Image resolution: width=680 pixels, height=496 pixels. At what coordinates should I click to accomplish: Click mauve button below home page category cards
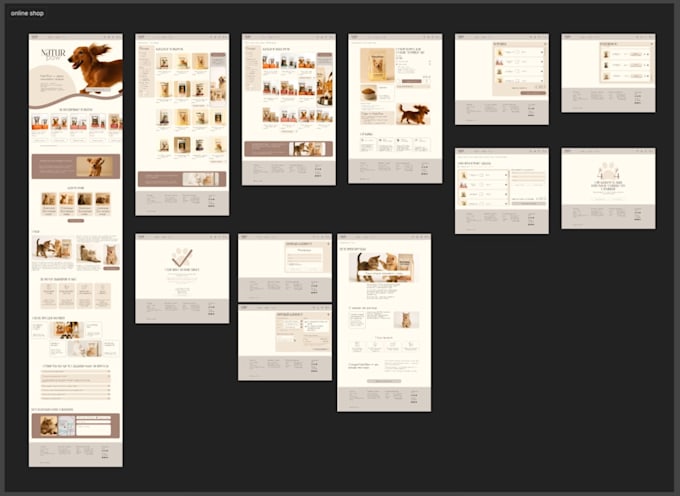point(76,221)
